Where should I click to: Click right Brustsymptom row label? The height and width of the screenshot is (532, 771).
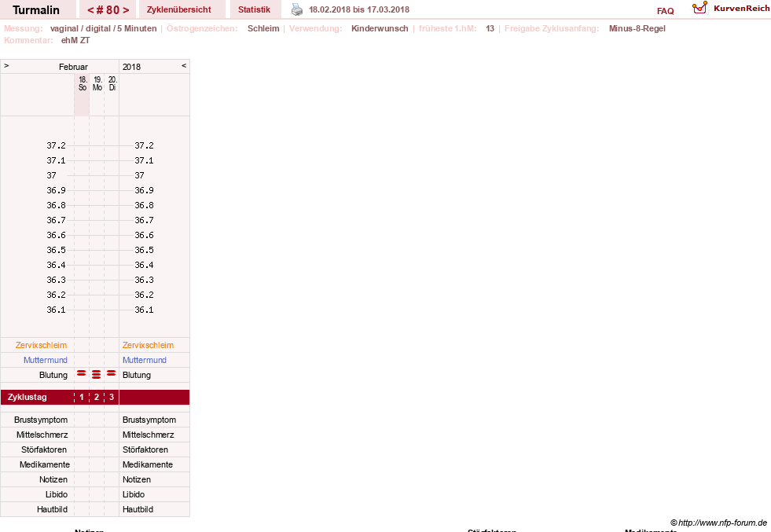[x=149, y=420]
